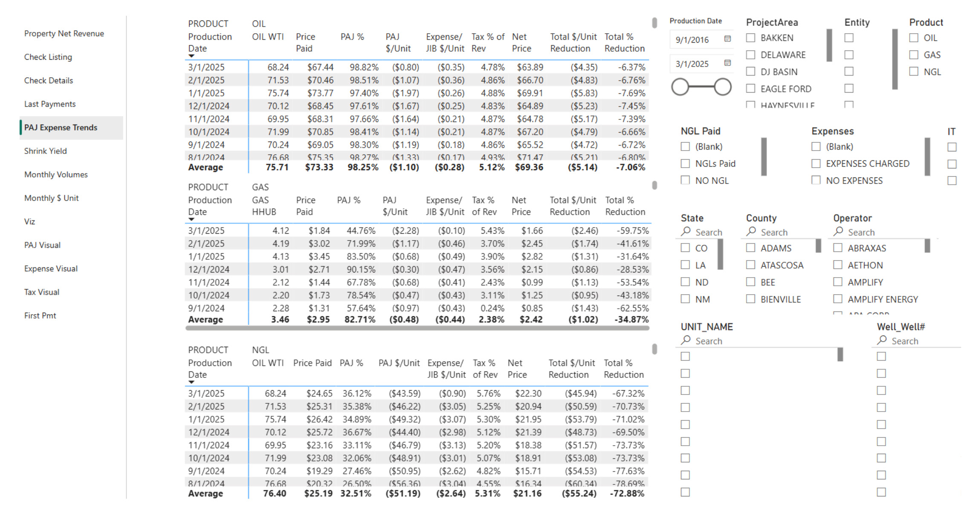980x516 pixels.
Task: Check the DELAWARE project area box
Action: 751,55
